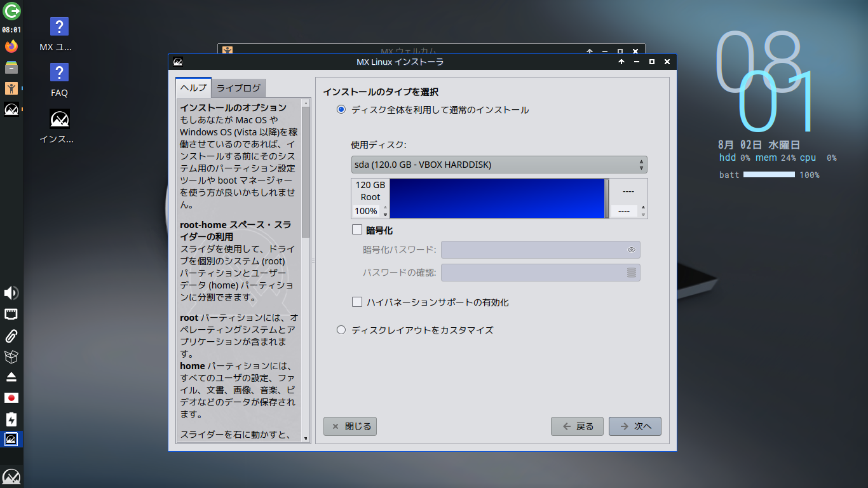
Task: Click the clipboard paperclip tray icon
Action: tap(11, 335)
